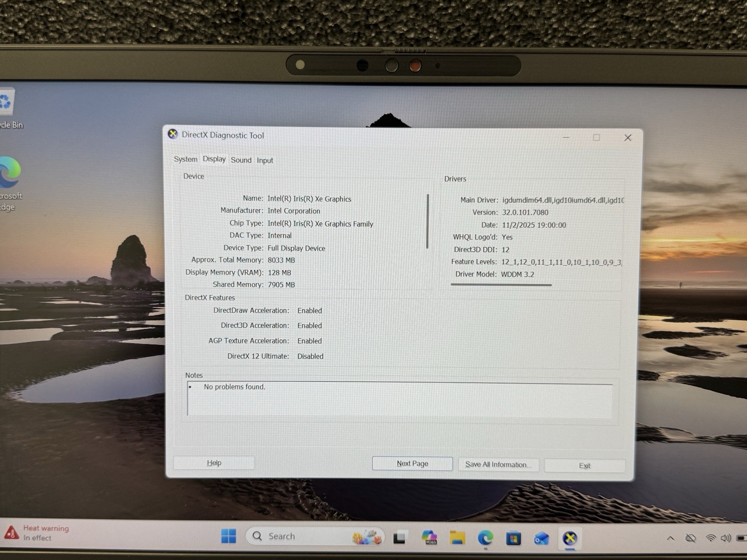Maximize the DirectX Diagnostic Tool window

click(x=596, y=138)
